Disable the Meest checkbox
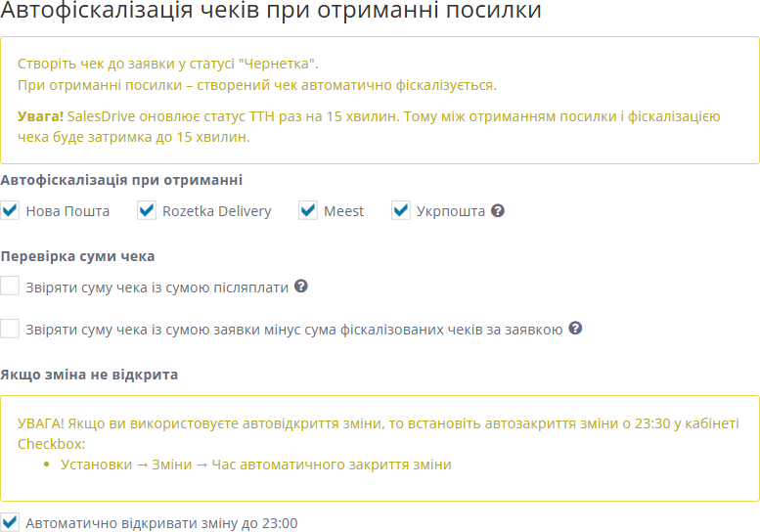 click(308, 210)
